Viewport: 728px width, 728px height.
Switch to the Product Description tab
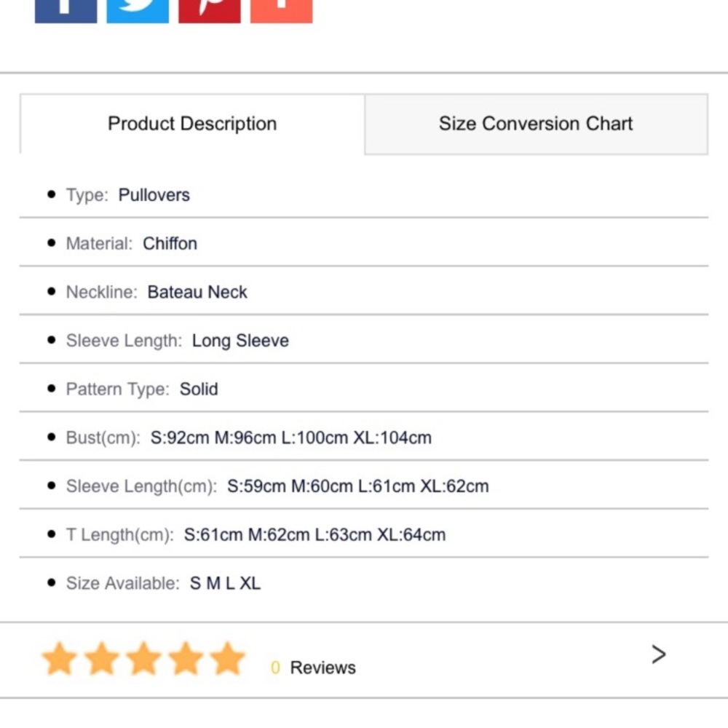click(x=192, y=124)
